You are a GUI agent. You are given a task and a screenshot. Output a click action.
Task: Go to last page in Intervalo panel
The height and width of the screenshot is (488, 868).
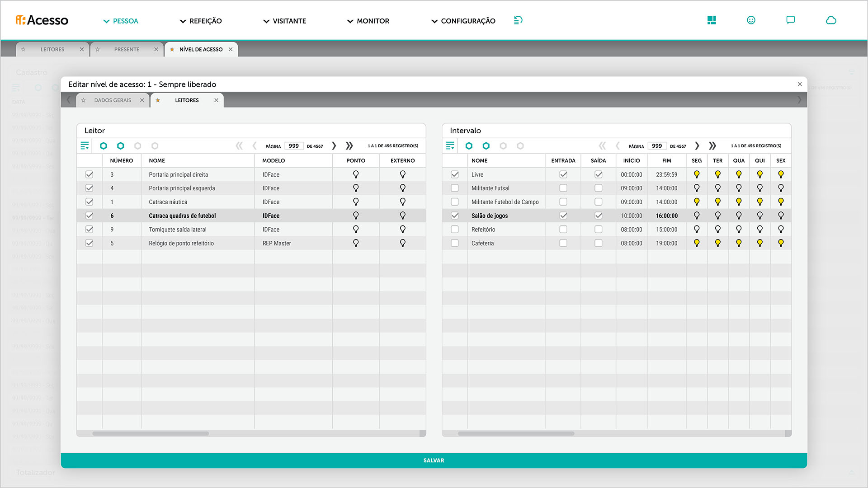click(712, 146)
